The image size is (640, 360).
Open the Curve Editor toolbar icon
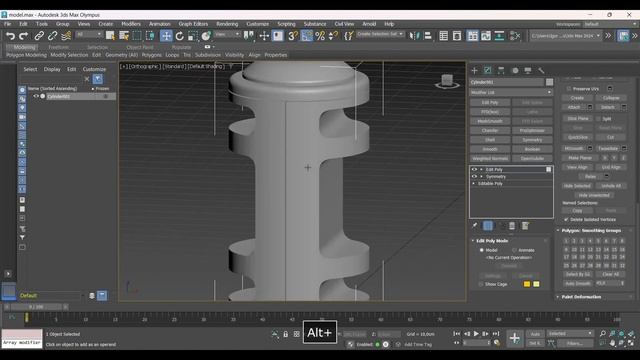tap(486, 36)
